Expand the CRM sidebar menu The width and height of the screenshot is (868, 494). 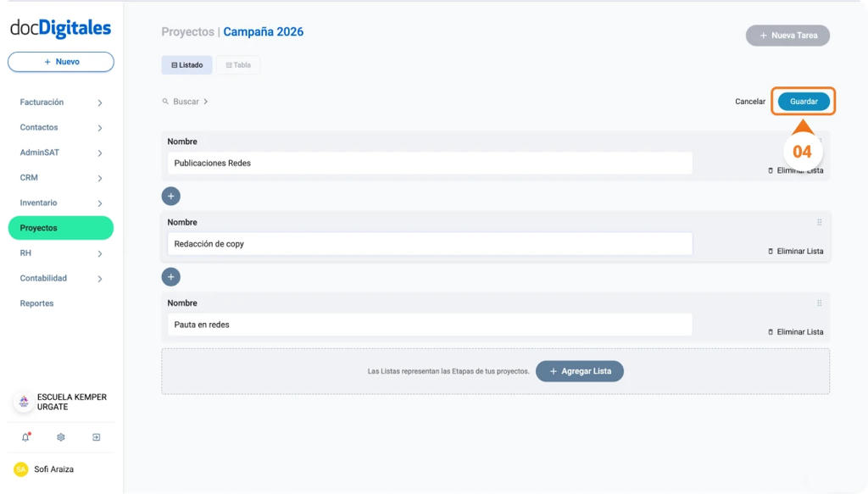[59, 177]
